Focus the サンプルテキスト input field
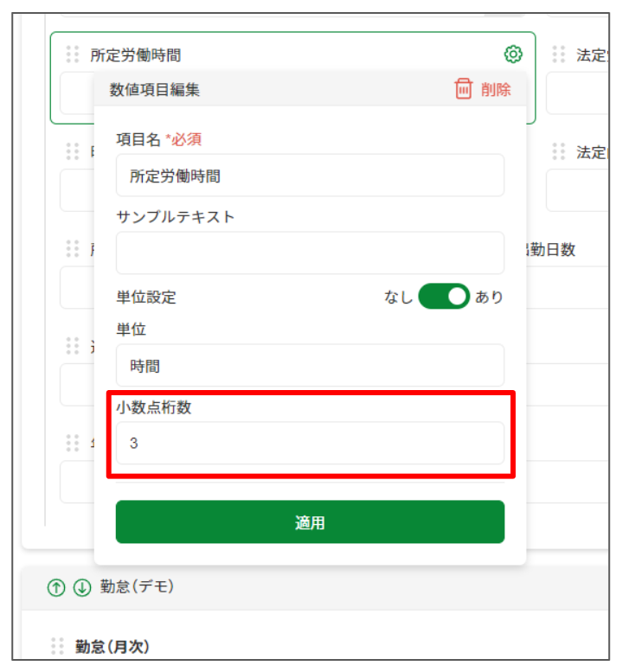This screenshot has width=622, height=672. pyautogui.click(x=310, y=253)
